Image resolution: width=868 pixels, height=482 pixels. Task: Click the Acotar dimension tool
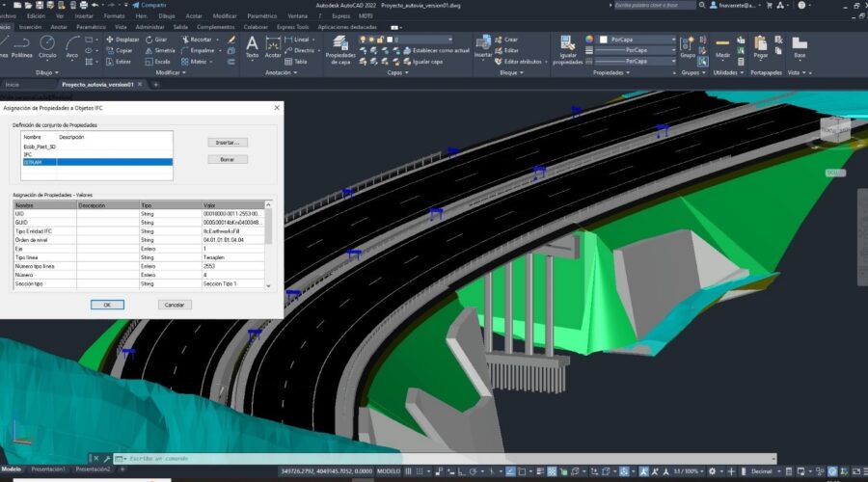pos(272,47)
